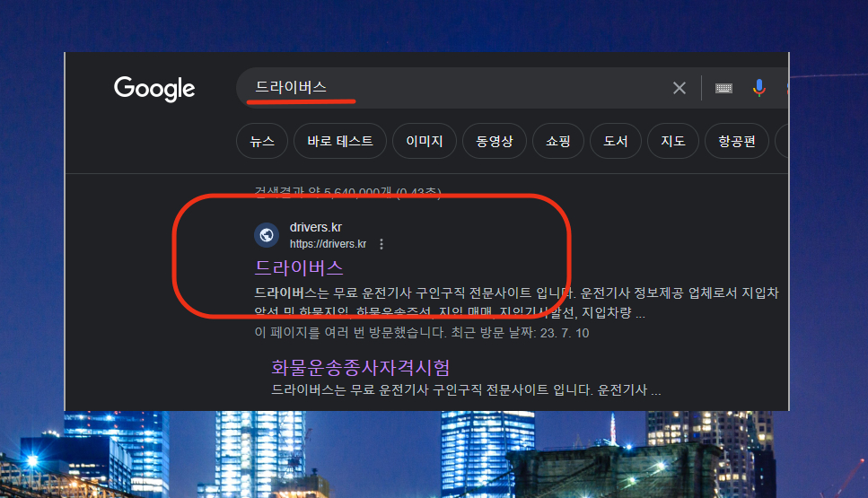Select the 바로 테스트 filter tab
The height and width of the screenshot is (498, 868).
click(x=340, y=141)
